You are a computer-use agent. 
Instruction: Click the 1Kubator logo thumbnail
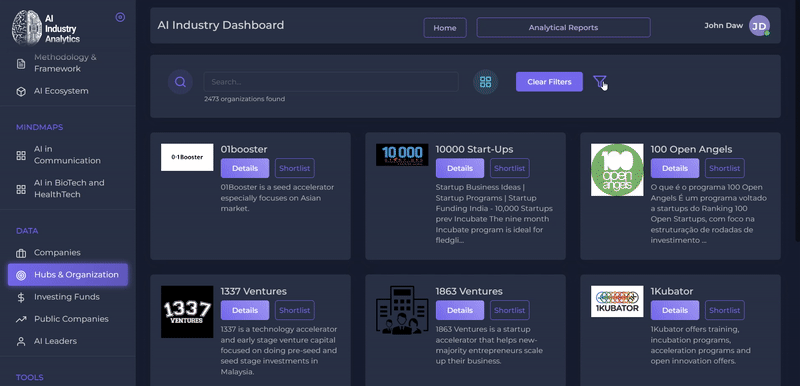coord(617,301)
